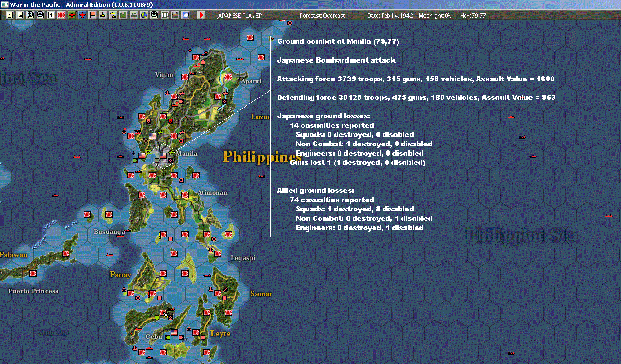
Task: Click the Luzon island label
Action: point(261,117)
